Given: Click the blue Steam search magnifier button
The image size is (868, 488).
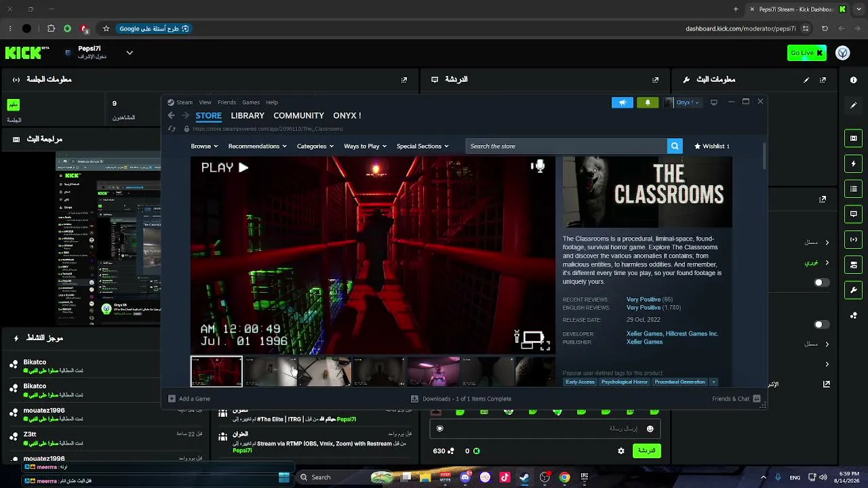Looking at the screenshot, I should pos(675,146).
